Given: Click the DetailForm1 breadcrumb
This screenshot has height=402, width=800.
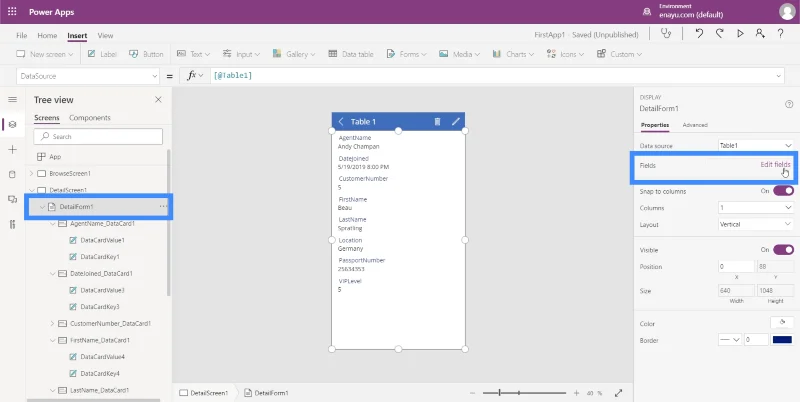Looking at the screenshot, I should [267, 393].
